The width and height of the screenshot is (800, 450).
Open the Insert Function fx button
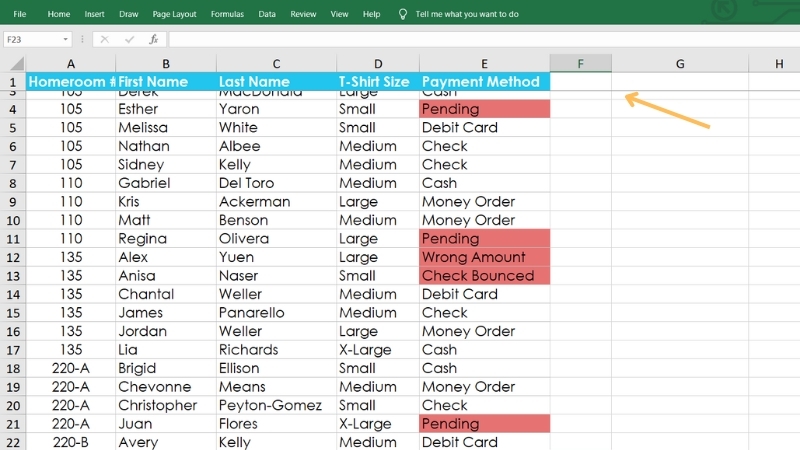[x=154, y=39]
